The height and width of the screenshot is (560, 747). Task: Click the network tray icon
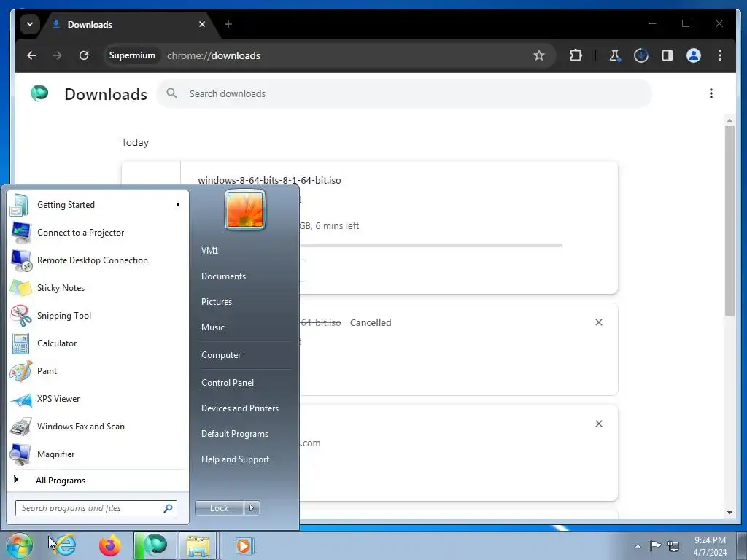pos(673,545)
